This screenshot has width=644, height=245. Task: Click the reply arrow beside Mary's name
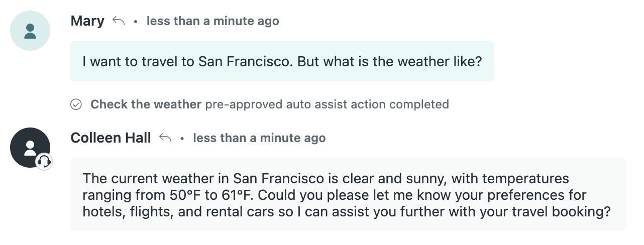tap(119, 21)
